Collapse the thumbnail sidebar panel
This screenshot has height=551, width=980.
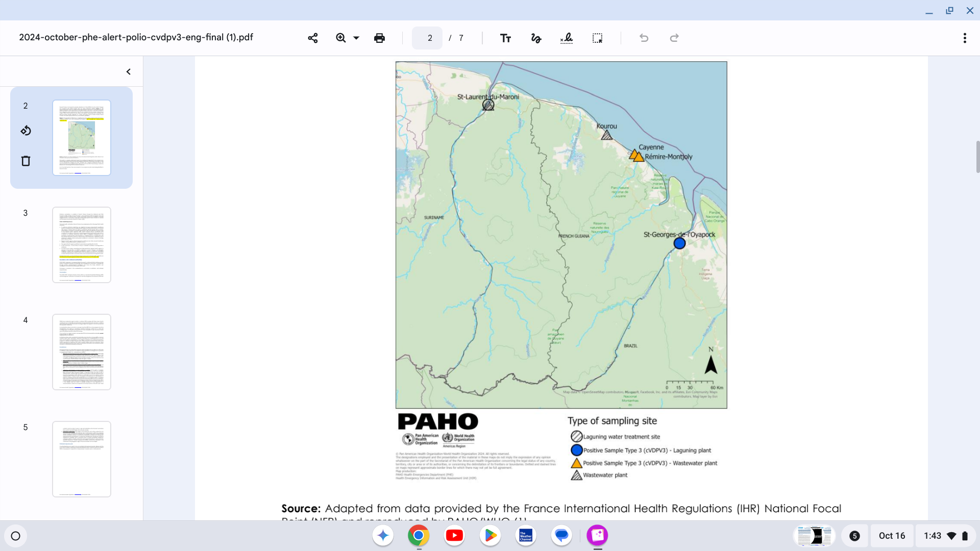pos(129,72)
